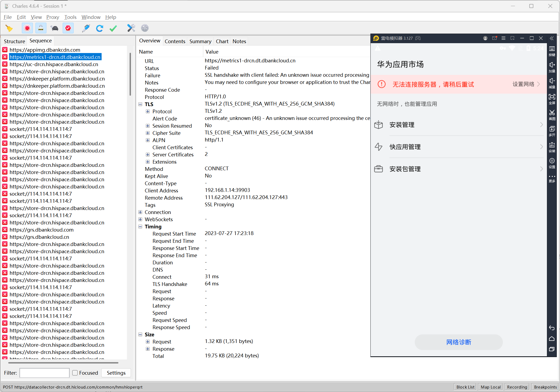Expand the Connection section

[141, 212]
